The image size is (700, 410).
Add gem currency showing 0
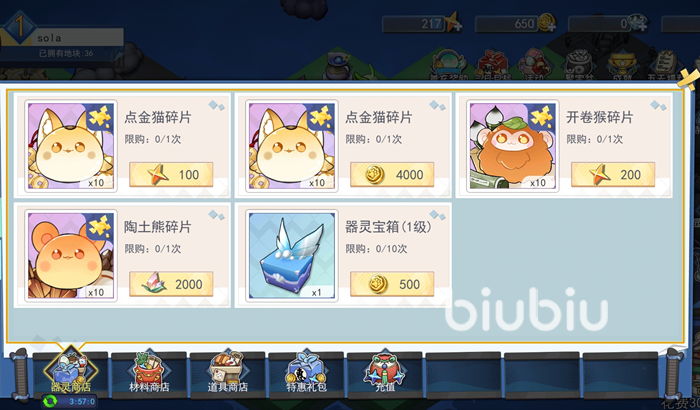[642, 26]
